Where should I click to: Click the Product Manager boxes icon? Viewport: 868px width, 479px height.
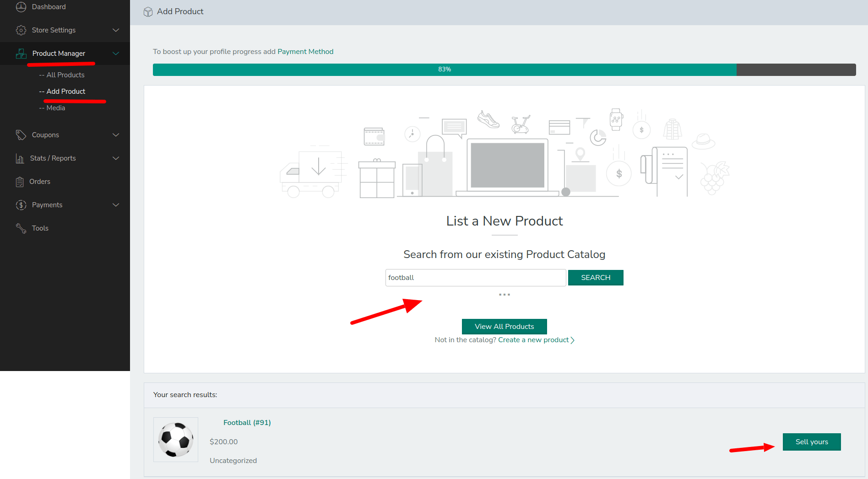(21, 54)
